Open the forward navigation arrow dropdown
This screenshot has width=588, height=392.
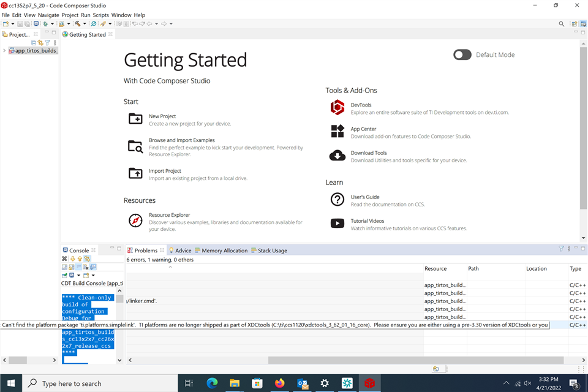(171, 24)
